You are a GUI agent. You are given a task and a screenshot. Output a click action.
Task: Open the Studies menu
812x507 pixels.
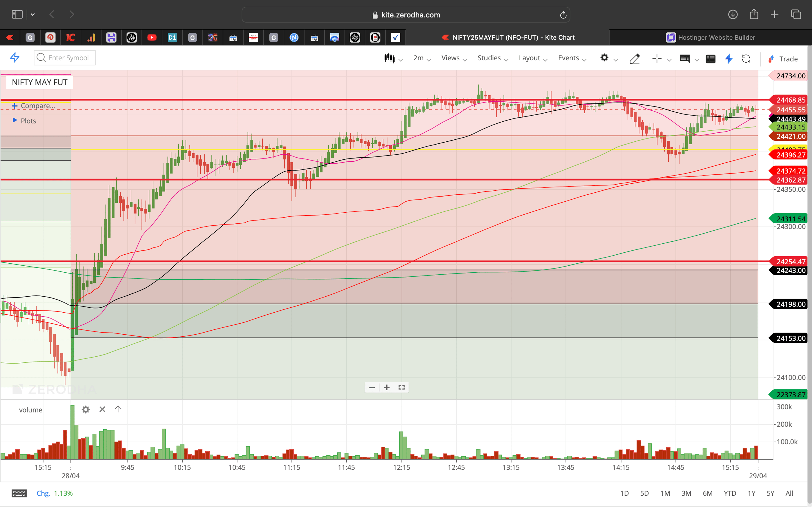[x=489, y=58]
